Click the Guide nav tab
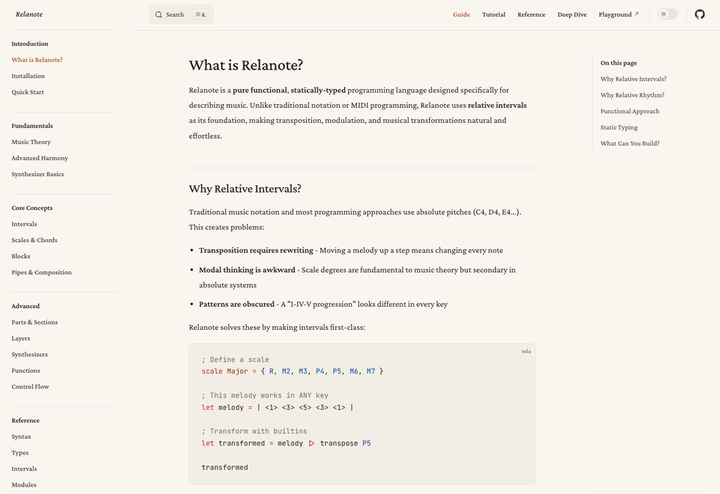This screenshot has width=720, height=494. [x=461, y=15]
